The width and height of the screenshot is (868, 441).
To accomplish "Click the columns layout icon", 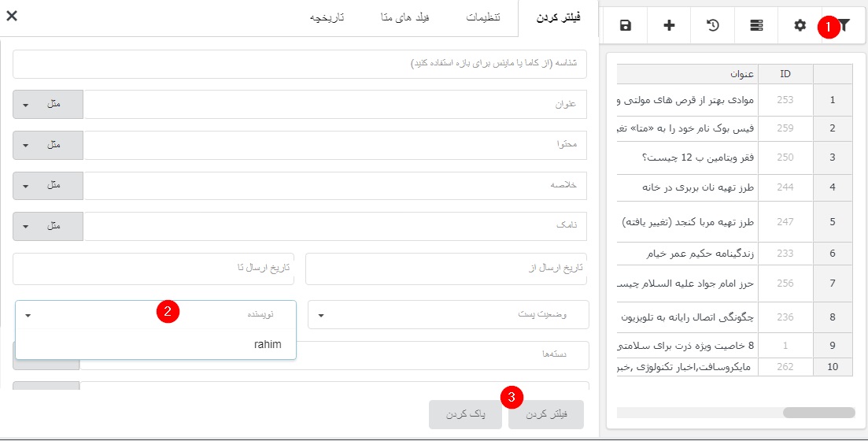I will (755, 26).
